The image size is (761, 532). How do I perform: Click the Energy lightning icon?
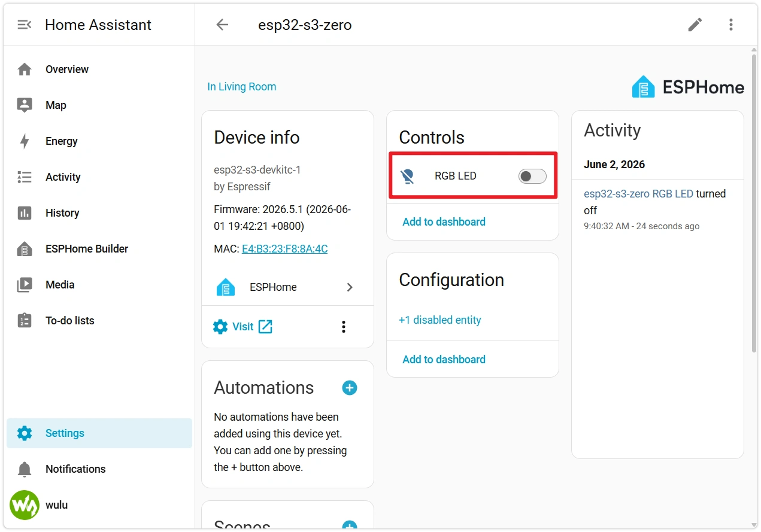[x=25, y=141]
